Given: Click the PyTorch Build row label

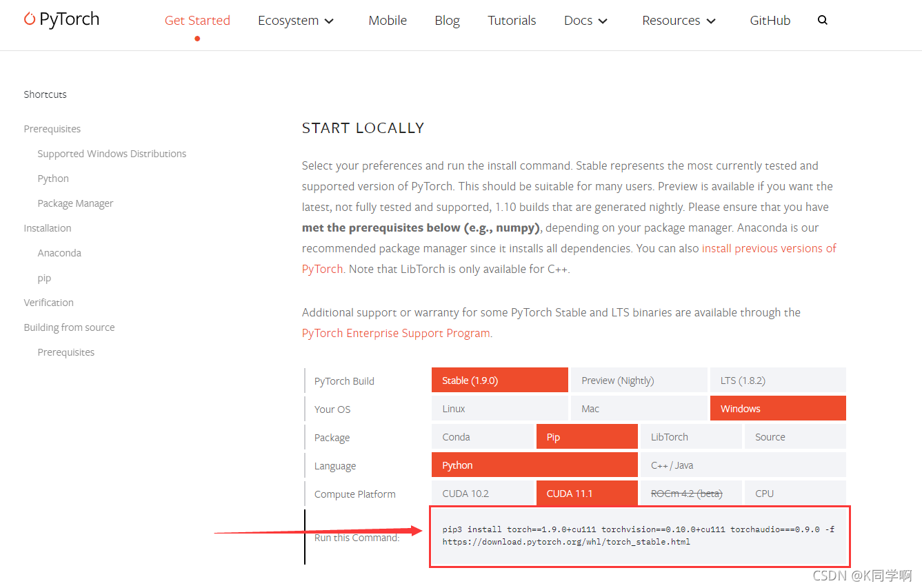Looking at the screenshot, I should [x=344, y=381].
